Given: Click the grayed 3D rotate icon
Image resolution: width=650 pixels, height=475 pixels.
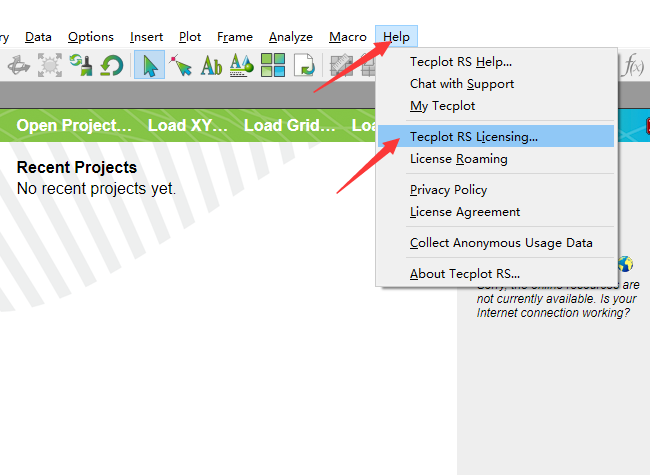Looking at the screenshot, I should tap(19, 65).
